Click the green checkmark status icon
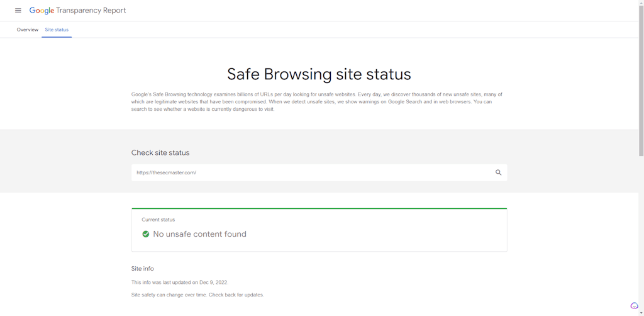This screenshot has height=316, width=644. 145,234
